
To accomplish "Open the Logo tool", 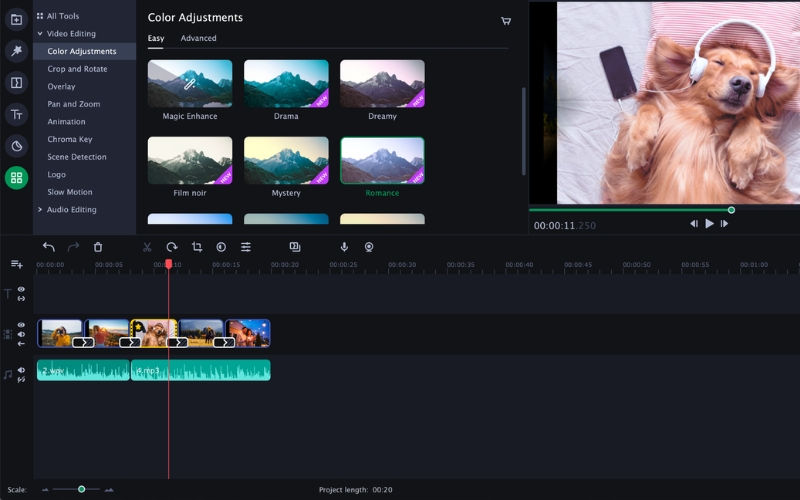I will click(x=57, y=174).
